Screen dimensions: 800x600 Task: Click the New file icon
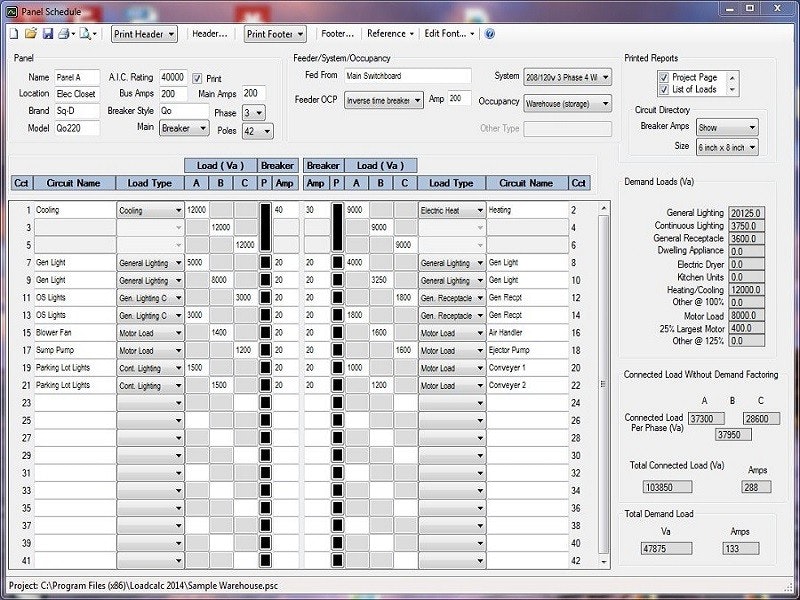click(x=15, y=33)
